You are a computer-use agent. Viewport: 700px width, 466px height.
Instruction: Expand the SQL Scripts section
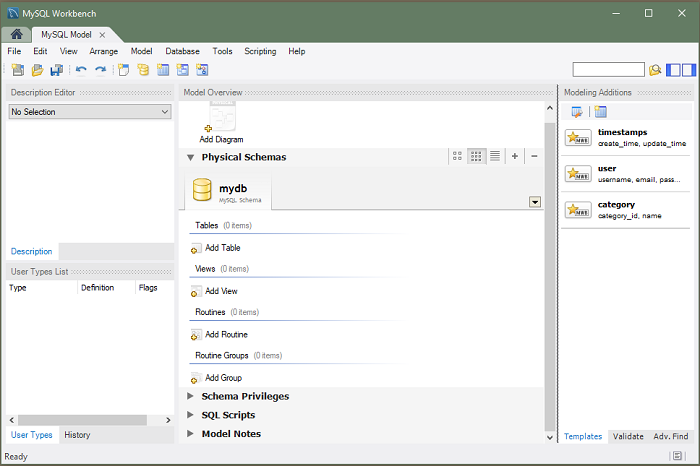click(191, 415)
